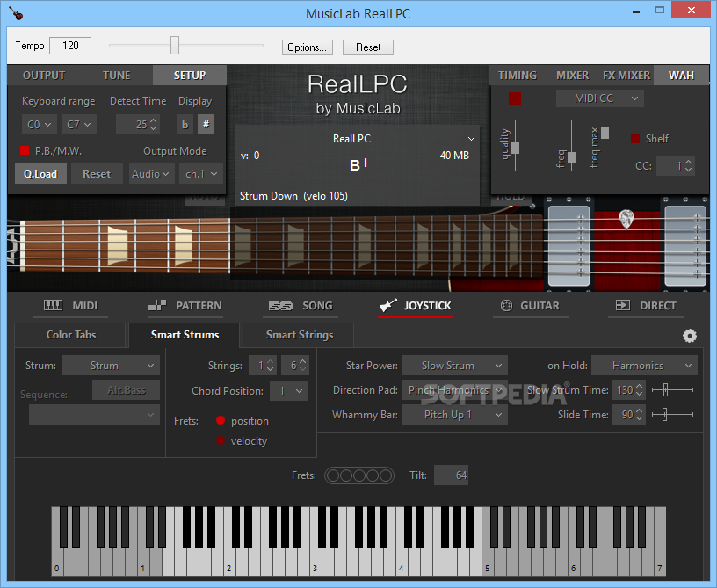Click the Direct mode arrow icon
Image resolution: width=717 pixels, height=588 pixels.
tap(623, 306)
